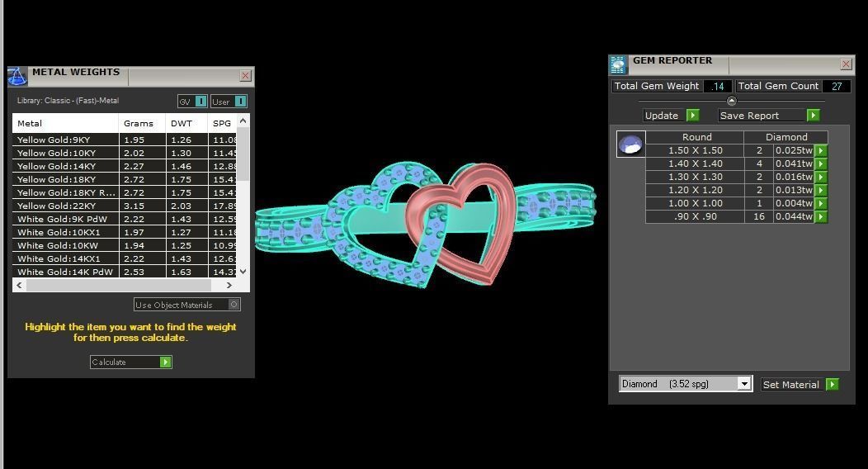868x469 pixels.
Task: Close the Metal Weights panel
Action: pos(246,76)
